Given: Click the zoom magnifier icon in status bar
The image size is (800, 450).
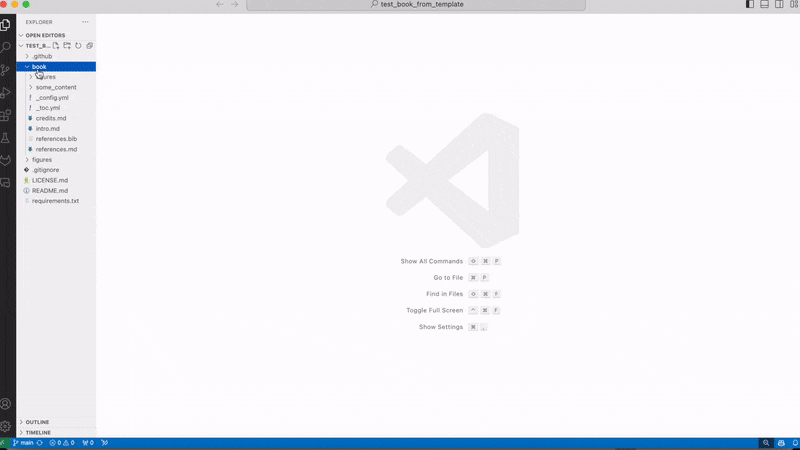Looking at the screenshot, I should coord(766,443).
